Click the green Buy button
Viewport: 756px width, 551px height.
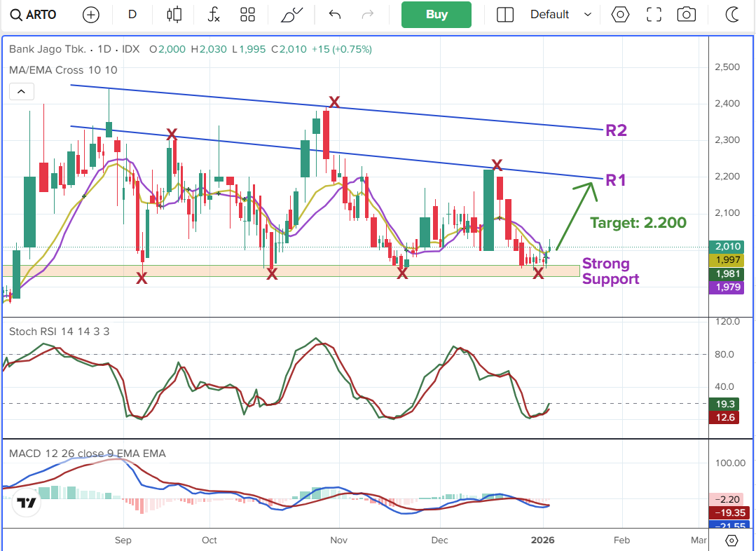click(x=437, y=15)
